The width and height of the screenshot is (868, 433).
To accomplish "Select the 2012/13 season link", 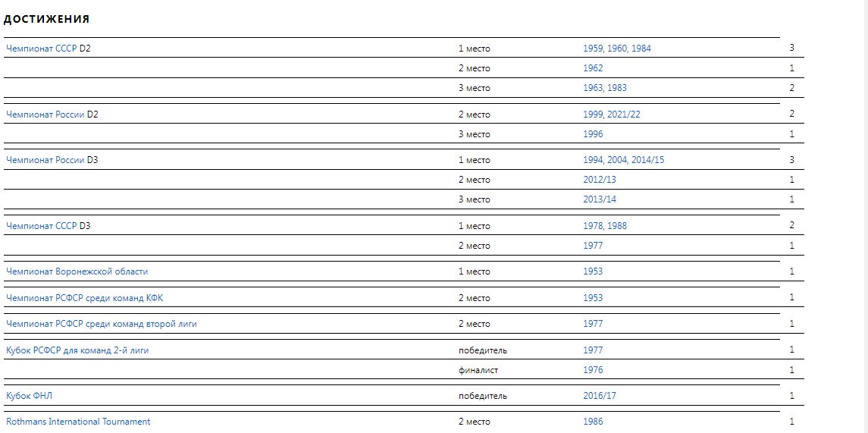I will 599,180.
